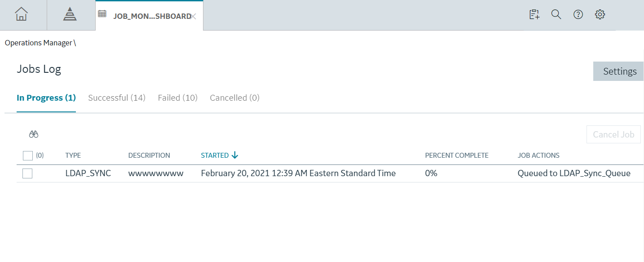Sort by PERCENT COMPLETE column header
644x262 pixels.
457,155
